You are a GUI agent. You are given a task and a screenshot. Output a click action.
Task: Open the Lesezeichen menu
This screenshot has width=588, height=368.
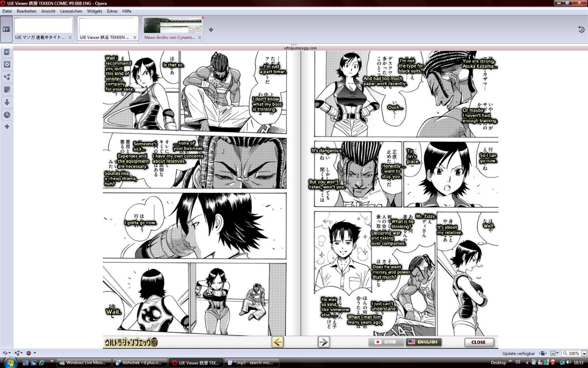(71, 11)
